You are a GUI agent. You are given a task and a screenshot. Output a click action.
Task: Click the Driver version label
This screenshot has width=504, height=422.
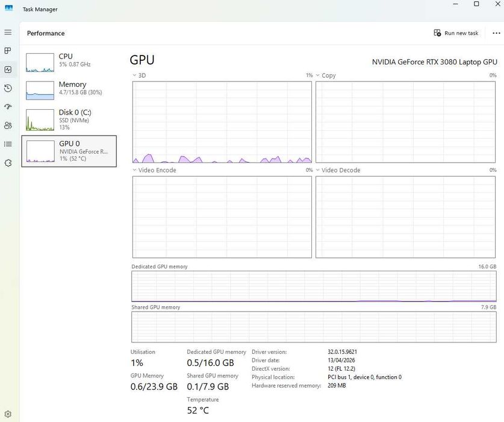(269, 352)
